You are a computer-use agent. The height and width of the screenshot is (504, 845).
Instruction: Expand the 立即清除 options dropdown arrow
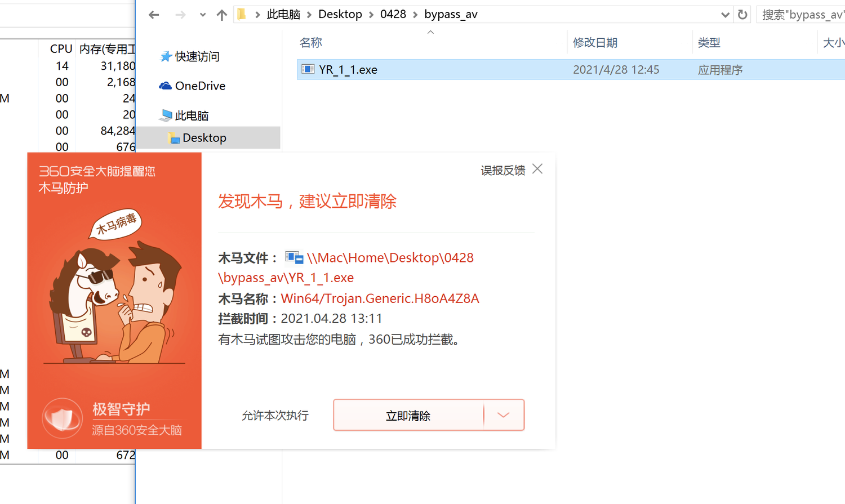click(504, 415)
